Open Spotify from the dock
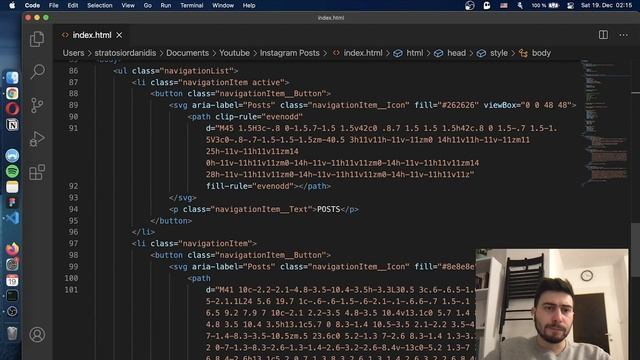This screenshot has height=360, width=640. [12, 171]
